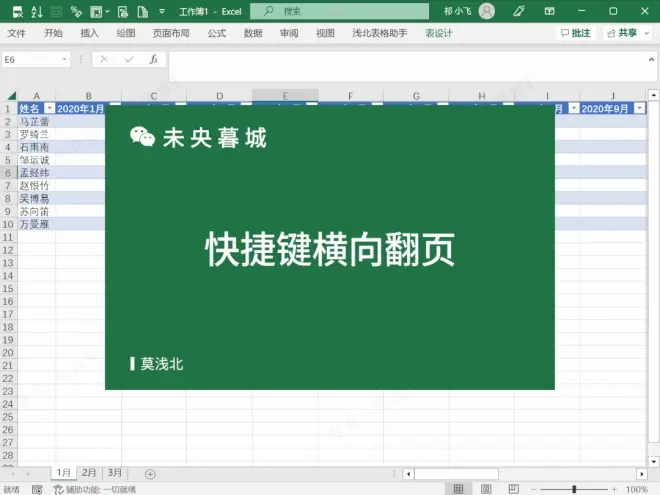The width and height of the screenshot is (660, 495).
Task: Select the cell 万曼雁
Action: [x=36, y=224]
